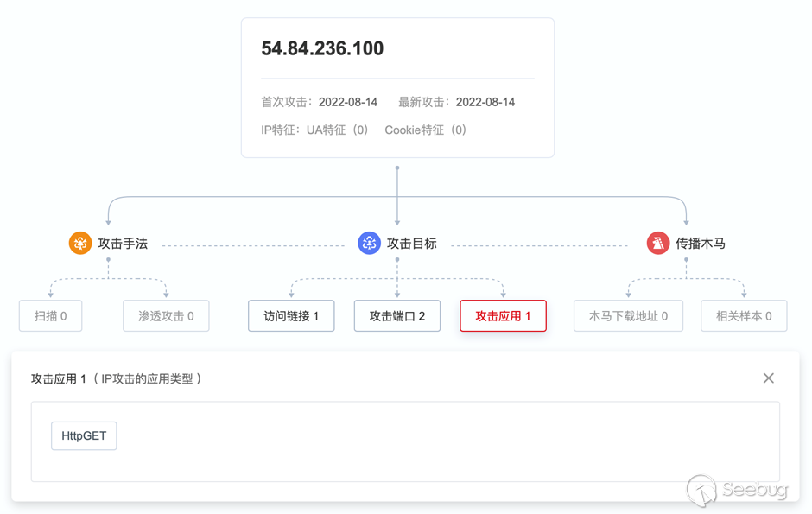Click the Cookie特征 (0) label
Screen dimensions: 812x514
[x=426, y=130]
